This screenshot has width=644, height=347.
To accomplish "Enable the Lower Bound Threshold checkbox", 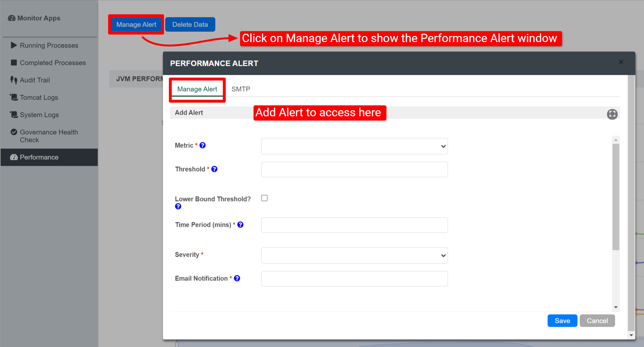I will click(x=264, y=198).
